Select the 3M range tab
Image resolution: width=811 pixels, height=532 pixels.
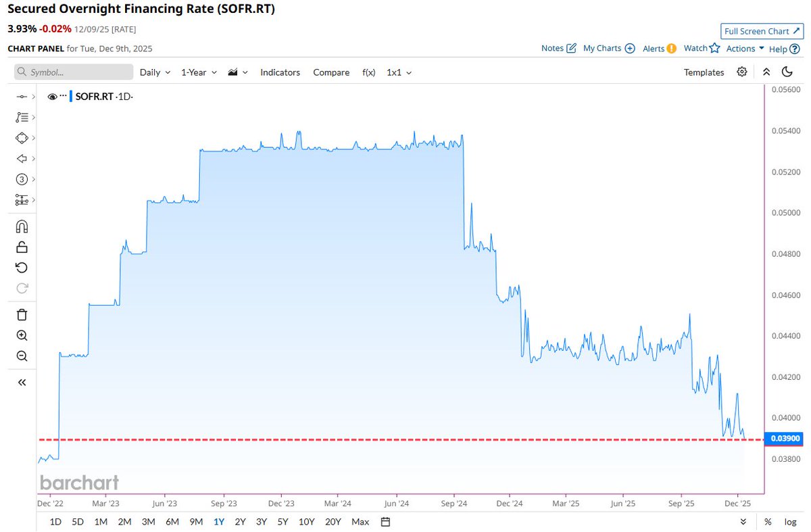point(148,522)
